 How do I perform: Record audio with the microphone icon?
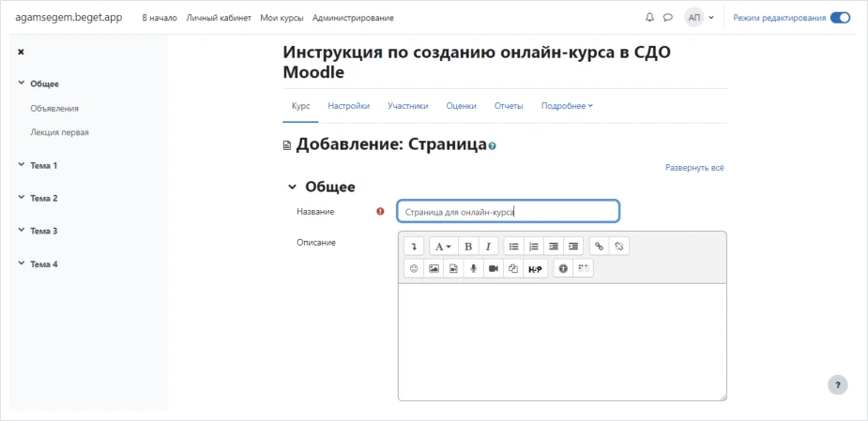click(x=474, y=268)
